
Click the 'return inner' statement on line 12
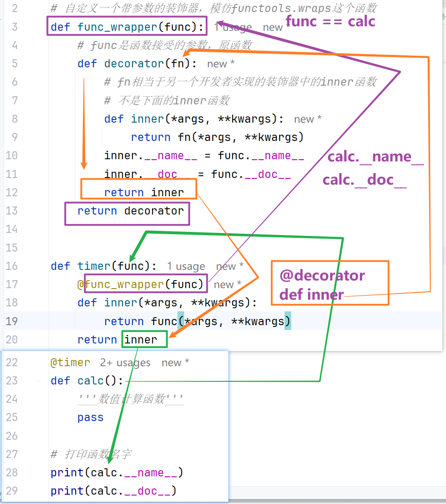(x=144, y=193)
